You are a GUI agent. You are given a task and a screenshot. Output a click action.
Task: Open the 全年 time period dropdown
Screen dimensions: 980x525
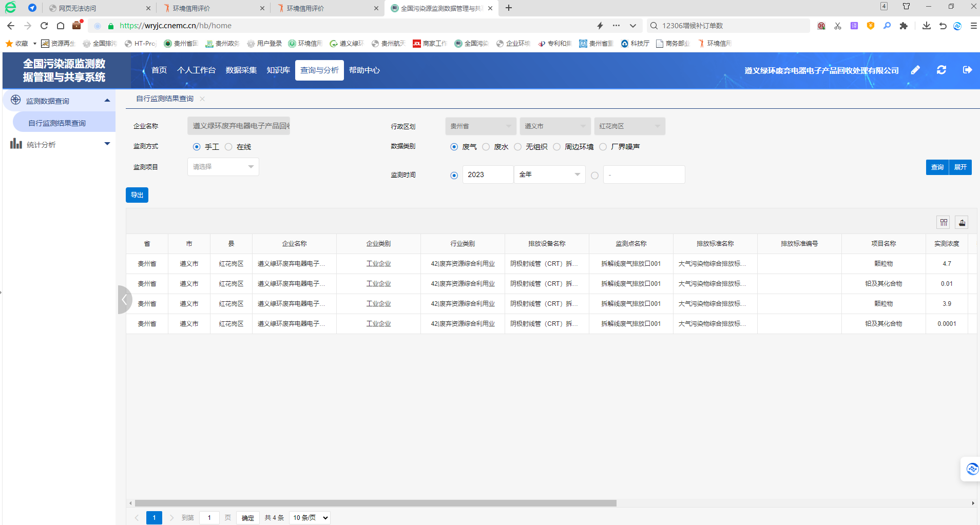[549, 174]
